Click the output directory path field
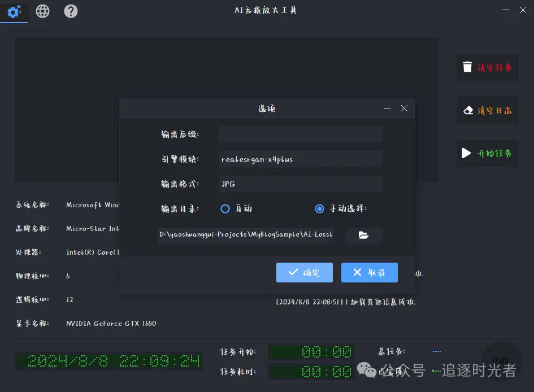This screenshot has height=392, width=534. 246,234
